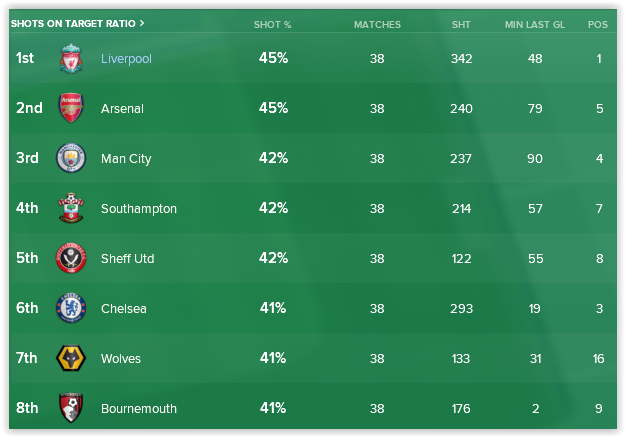
Task: Sort by the POS column header
Action: point(598,23)
